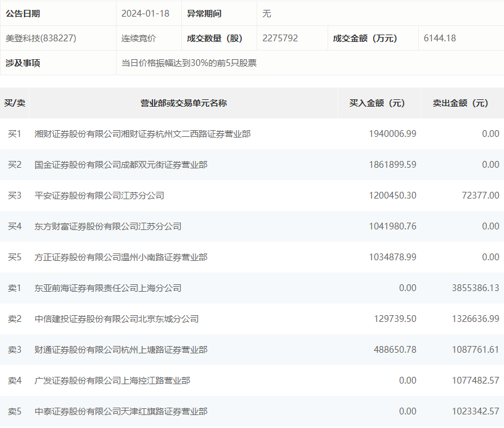Image resolution: width=504 pixels, height=428 pixels.
Task: Open 国金证券成都双元街证券营业部 entry
Action: (121, 165)
